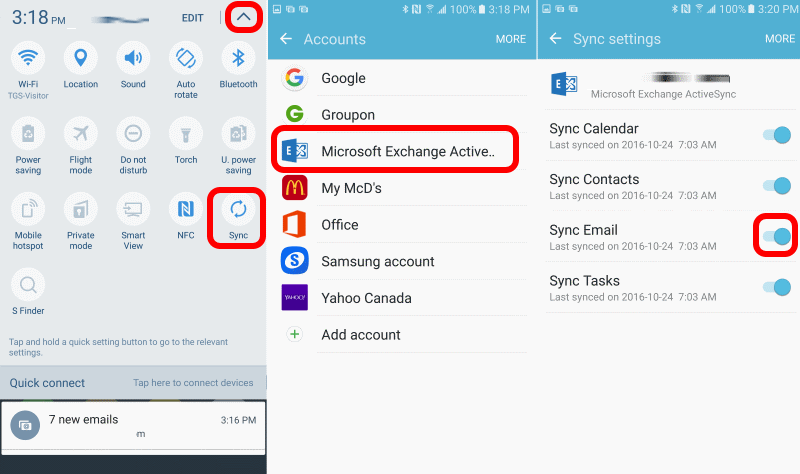Tap the Sync quick setting icon

click(x=238, y=209)
